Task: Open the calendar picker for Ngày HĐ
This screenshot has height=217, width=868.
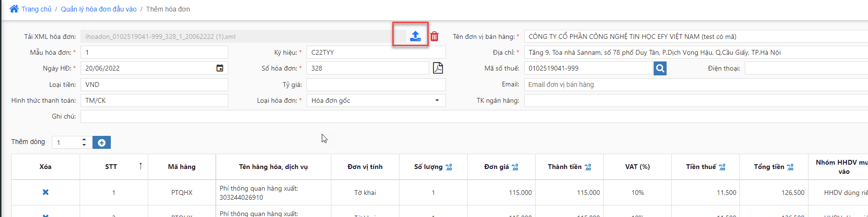Action: click(220, 68)
